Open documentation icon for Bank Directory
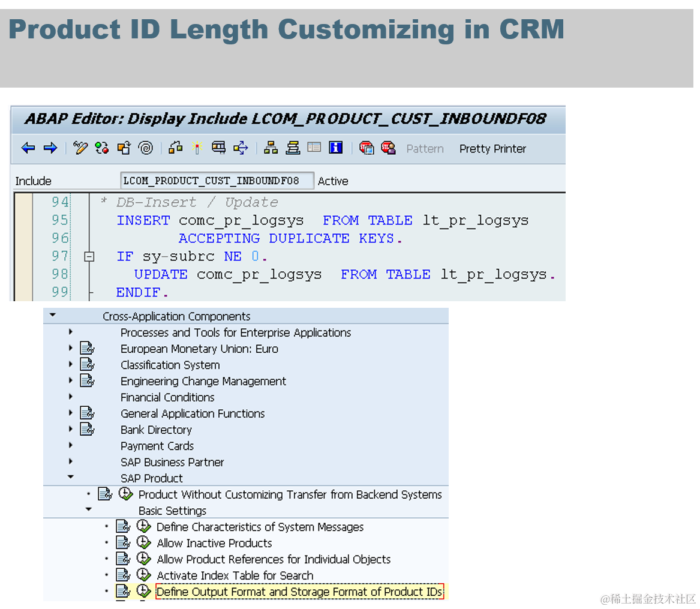 [87, 429]
